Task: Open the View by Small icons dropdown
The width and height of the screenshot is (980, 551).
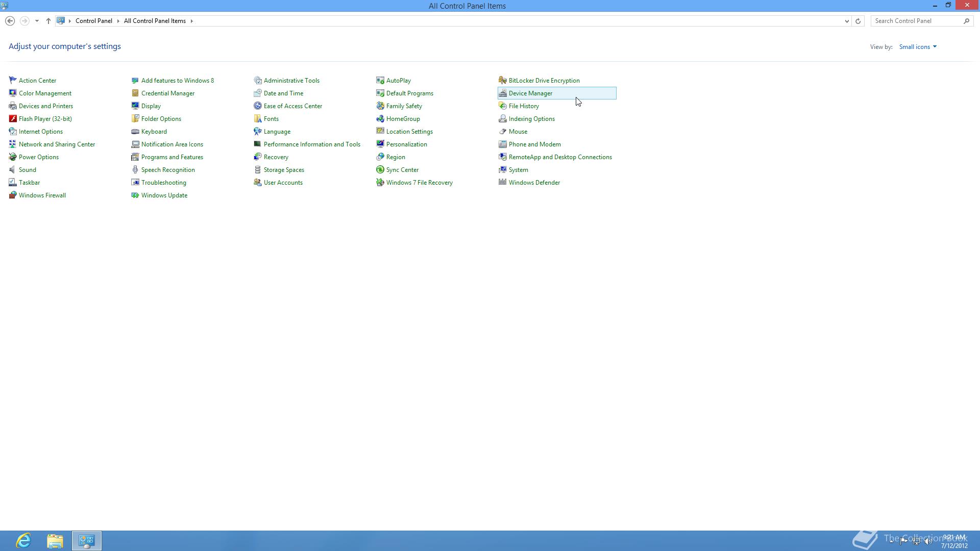Action: click(x=918, y=47)
